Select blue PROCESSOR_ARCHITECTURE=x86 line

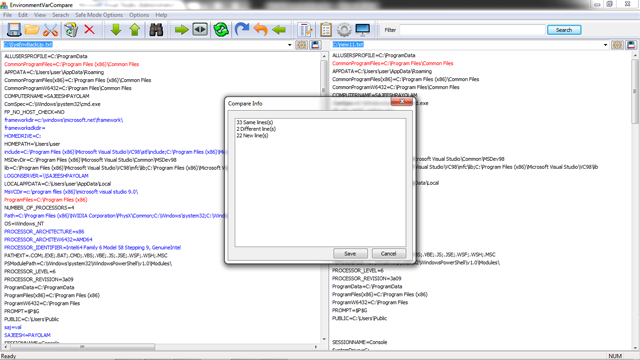(44, 232)
